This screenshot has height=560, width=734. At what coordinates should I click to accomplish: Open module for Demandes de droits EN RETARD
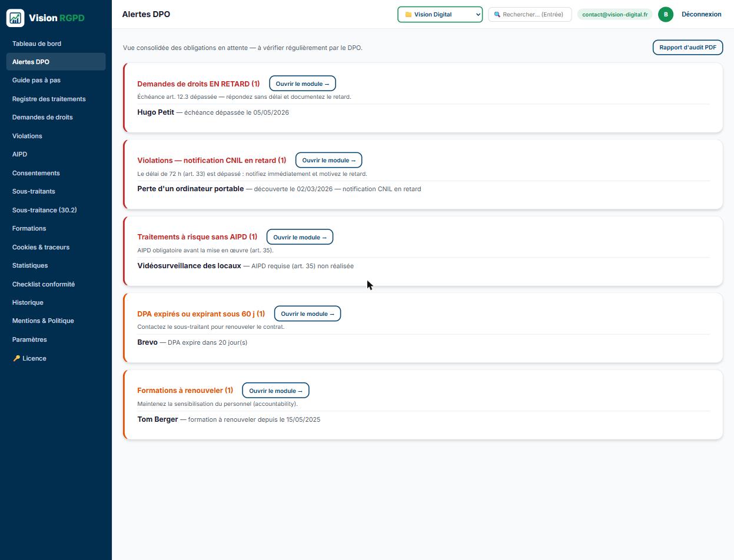point(303,84)
